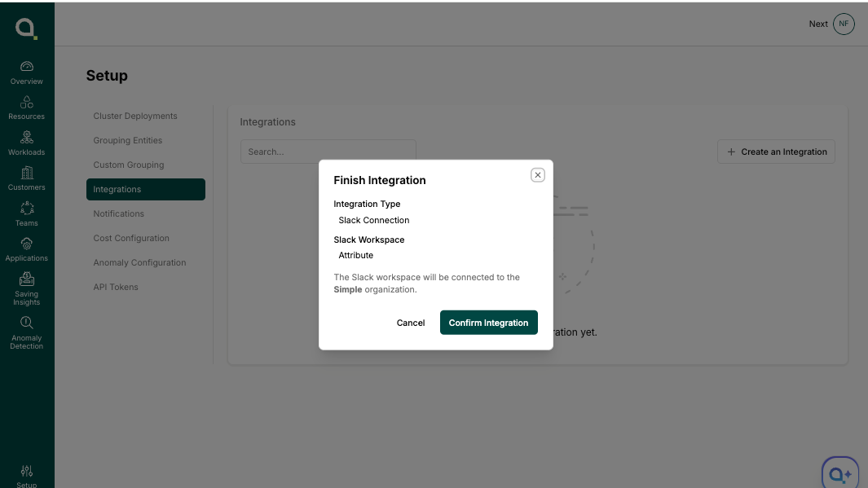
Task: Cancel the Finish Integration dialog
Action: coord(411,323)
